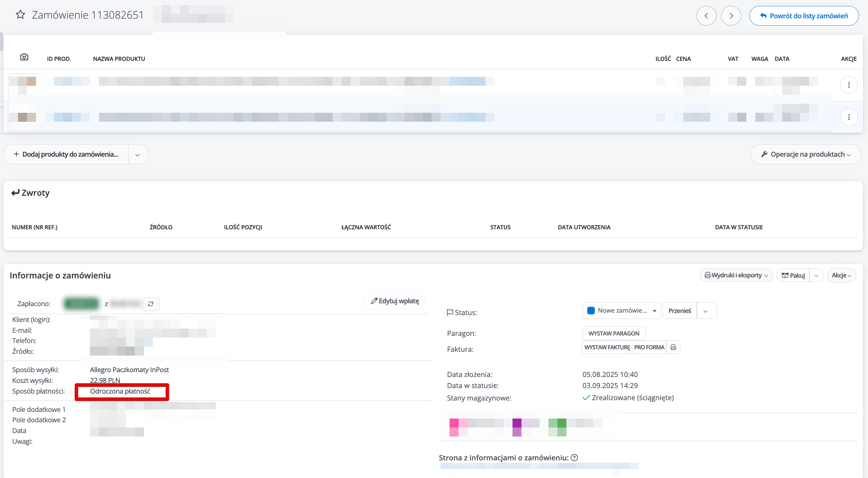This screenshot has height=478, width=868.
Task: Go to previous order arrow
Action: pos(706,16)
